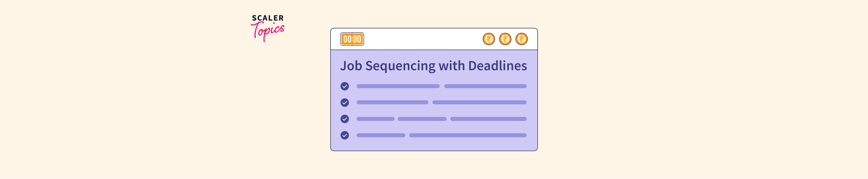Click the left bar in first list row
868x179 pixels.
(398, 86)
